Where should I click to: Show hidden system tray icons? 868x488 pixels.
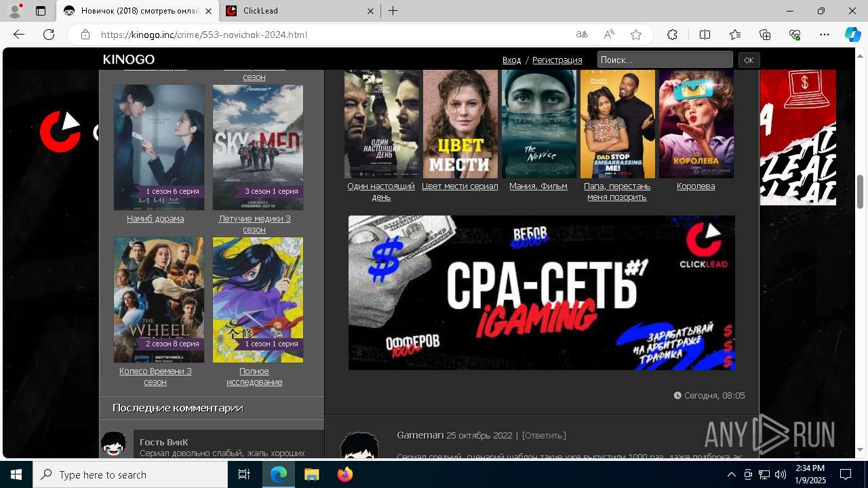(x=731, y=474)
